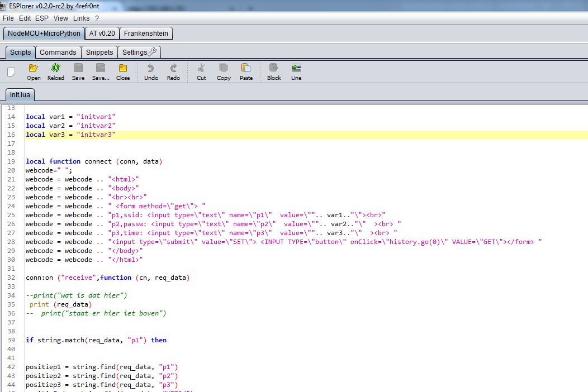The height and width of the screenshot is (392, 588).
Task: Select the Scripts tab
Action: tap(21, 52)
